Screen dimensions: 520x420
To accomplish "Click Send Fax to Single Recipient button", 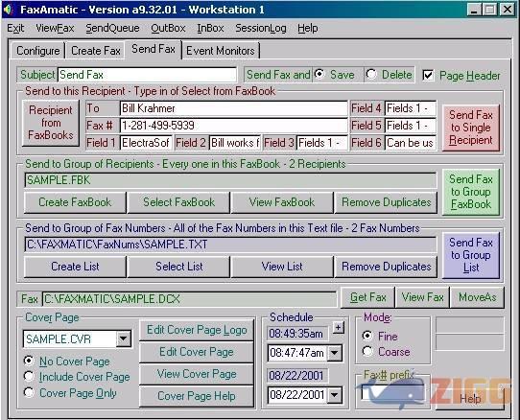I will click(x=471, y=128).
